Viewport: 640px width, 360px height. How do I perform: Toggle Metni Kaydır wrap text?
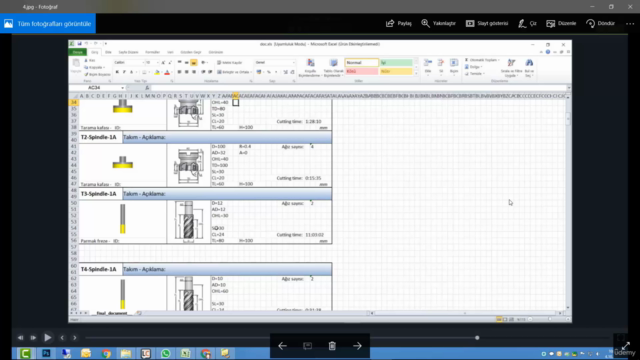point(230,62)
